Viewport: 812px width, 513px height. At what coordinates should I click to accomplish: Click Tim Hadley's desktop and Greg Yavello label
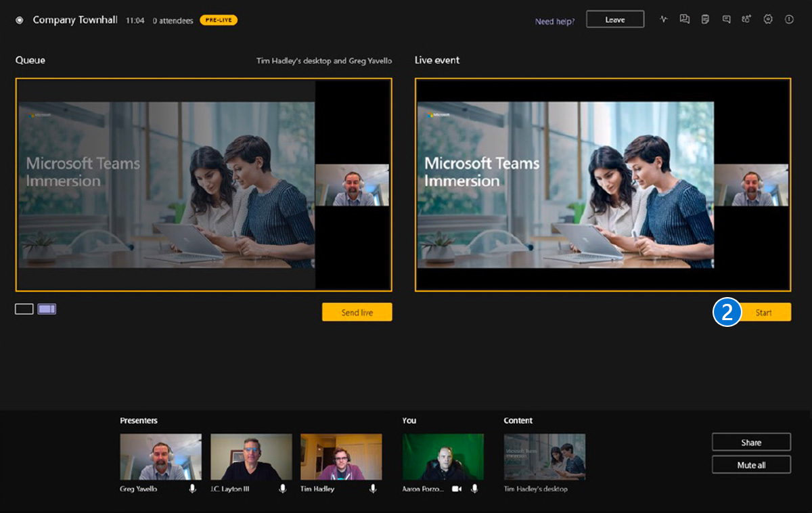coord(324,61)
